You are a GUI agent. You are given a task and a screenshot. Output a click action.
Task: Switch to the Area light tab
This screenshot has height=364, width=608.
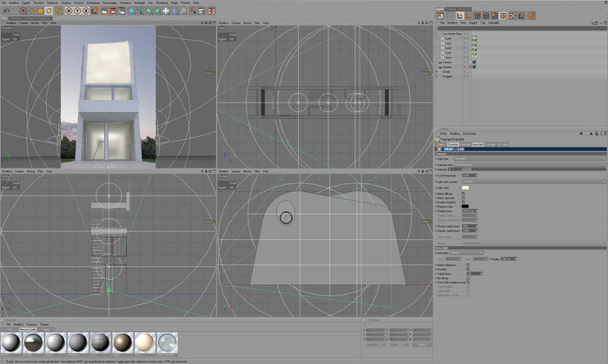click(478, 144)
